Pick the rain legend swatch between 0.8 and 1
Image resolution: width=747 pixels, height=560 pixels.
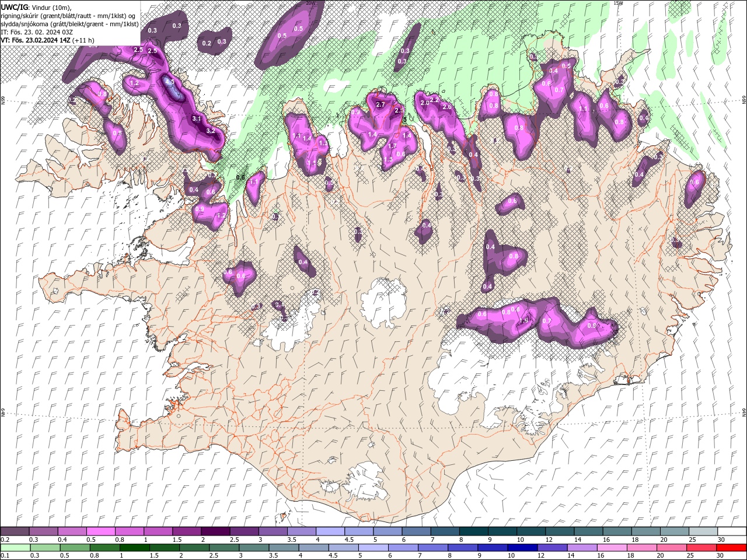(105, 547)
